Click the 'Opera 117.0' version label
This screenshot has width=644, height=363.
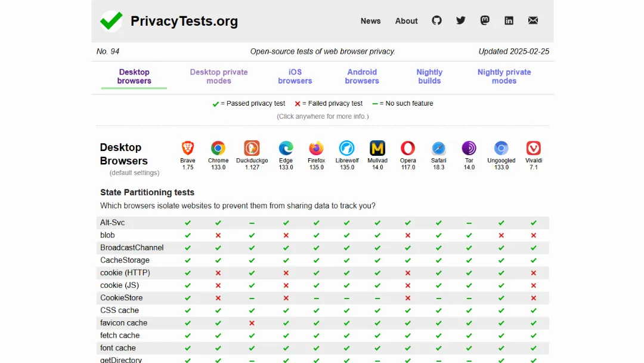(408, 164)
